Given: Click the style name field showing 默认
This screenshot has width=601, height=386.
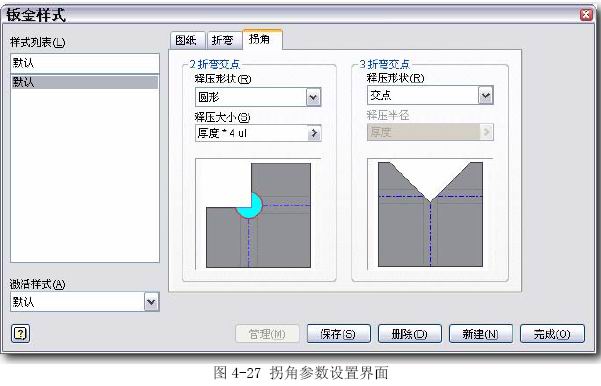Looking at the screenshot, I should point(85,63).
